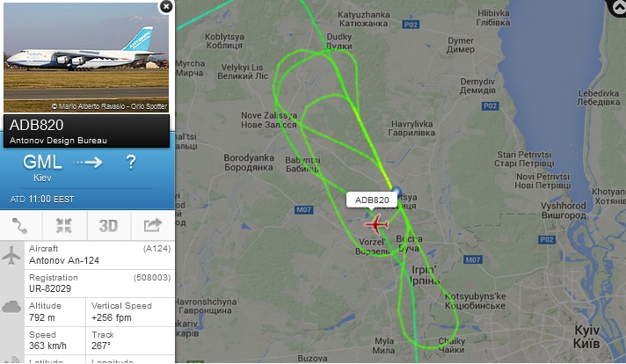The height and width of the screenshot is (364, 626).
Task: Click the ADB820 map label
Action: pyautogui.click(x=372, y=200)
